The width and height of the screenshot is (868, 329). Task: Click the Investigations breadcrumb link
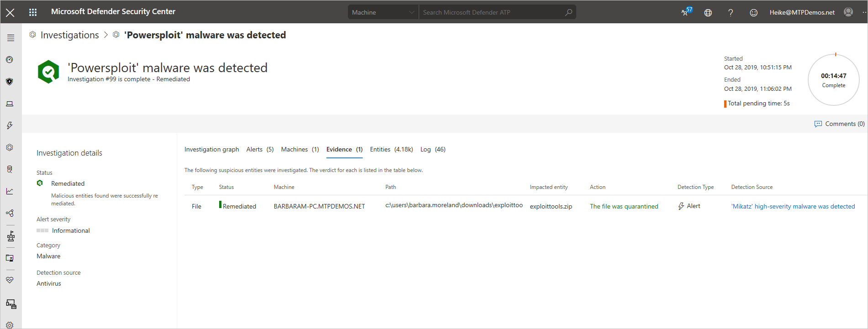69,35
